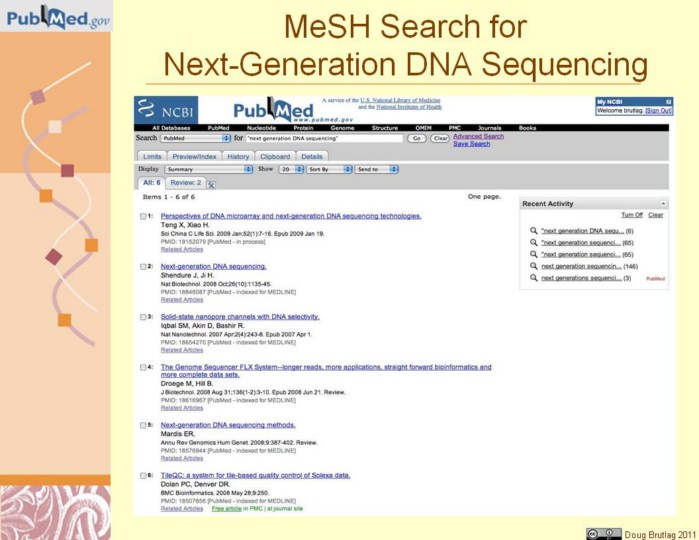
Task: Tick checkbox for Next-generation DNA sequencing methods
Action: 144,425
